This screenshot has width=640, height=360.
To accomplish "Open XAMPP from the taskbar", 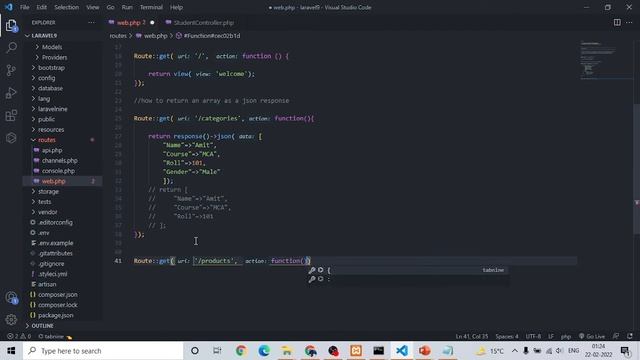I will pos(356,351).
